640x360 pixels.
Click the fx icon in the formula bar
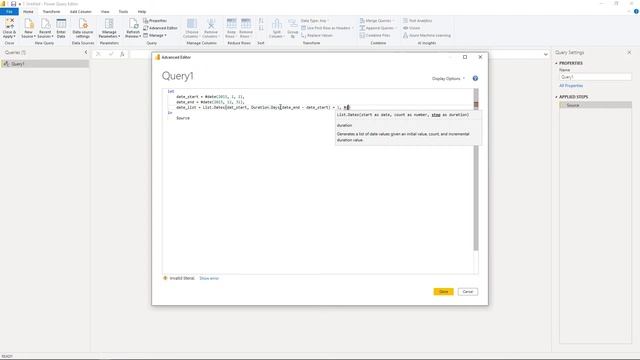point(122,54)
